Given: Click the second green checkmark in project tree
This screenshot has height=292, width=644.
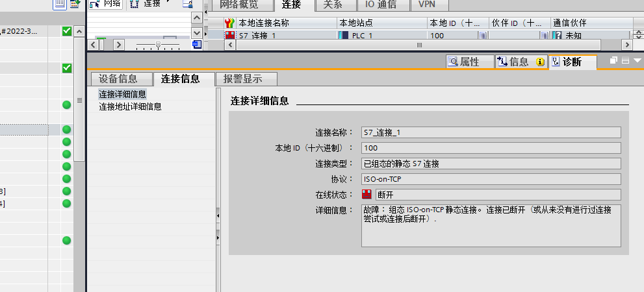Looking at the screenshot, I should click(66, 68).
